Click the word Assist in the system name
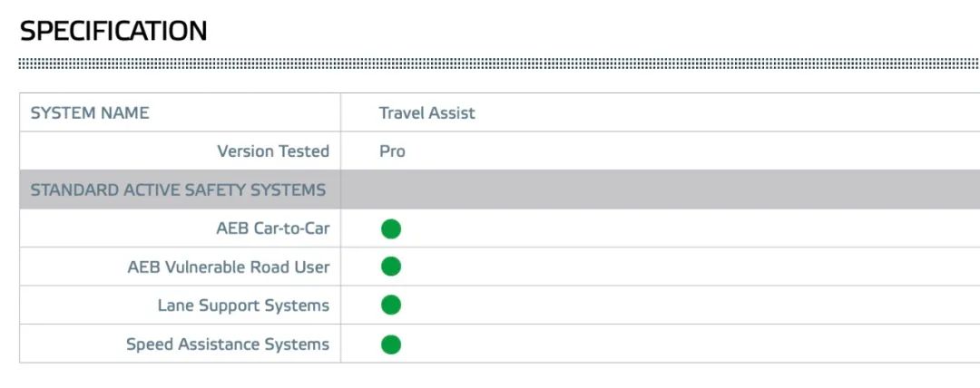The image size is (980, 388). (x=451, y=113)
